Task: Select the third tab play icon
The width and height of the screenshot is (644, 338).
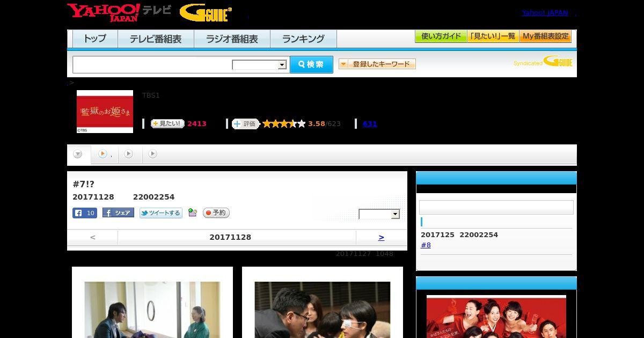Action: pyautogui.click(x=128, y=154)
